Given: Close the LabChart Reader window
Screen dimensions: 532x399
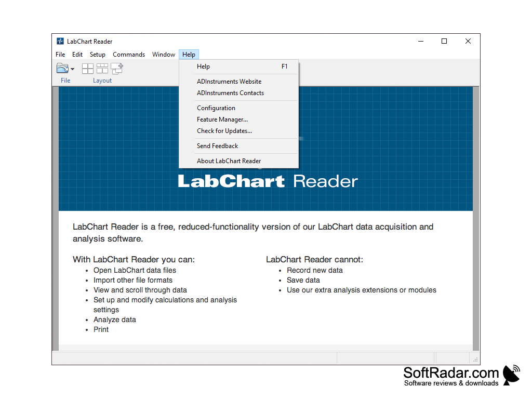Looking at the screenshot, I should pyautogui.click(x=468, y=41).
